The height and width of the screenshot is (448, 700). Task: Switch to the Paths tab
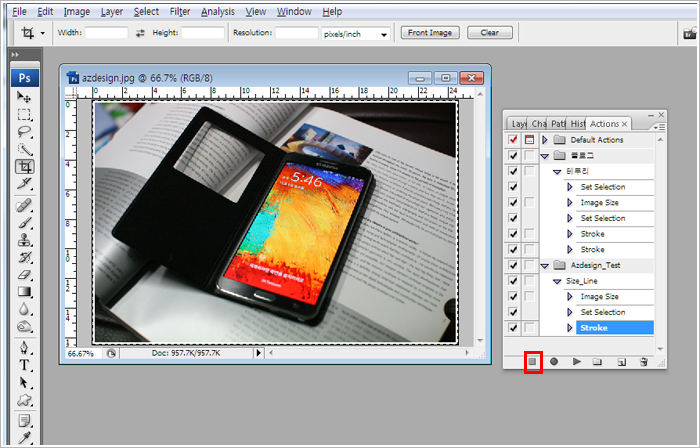pos(558,124)
